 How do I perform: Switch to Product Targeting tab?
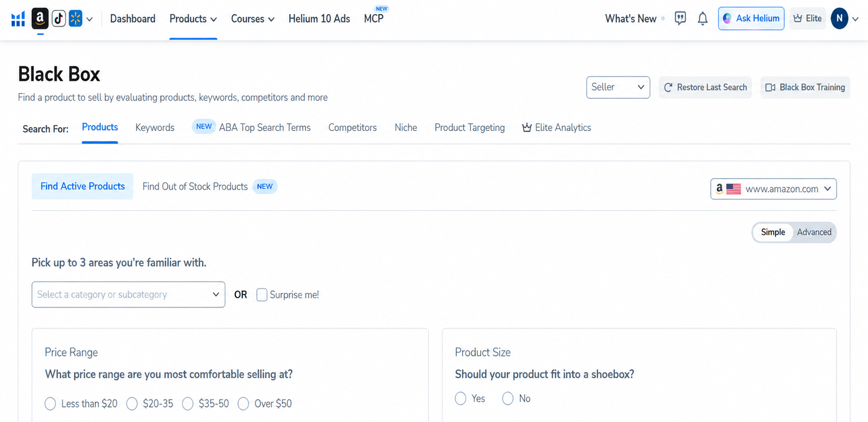470,128
